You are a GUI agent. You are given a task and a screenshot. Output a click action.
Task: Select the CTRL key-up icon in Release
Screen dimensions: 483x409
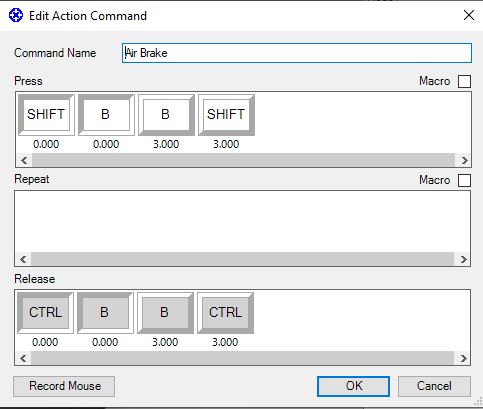click(x=225, y=313)
